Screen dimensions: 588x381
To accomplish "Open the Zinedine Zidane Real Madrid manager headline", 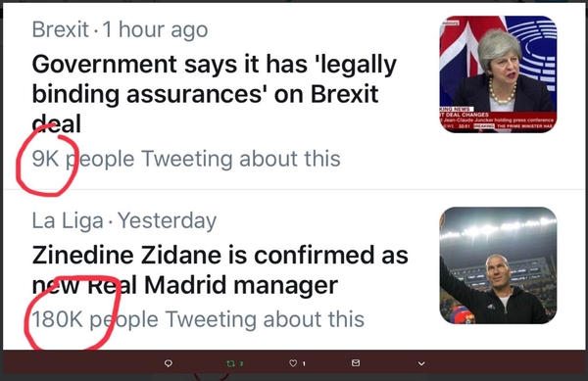I will pos(220,269).
